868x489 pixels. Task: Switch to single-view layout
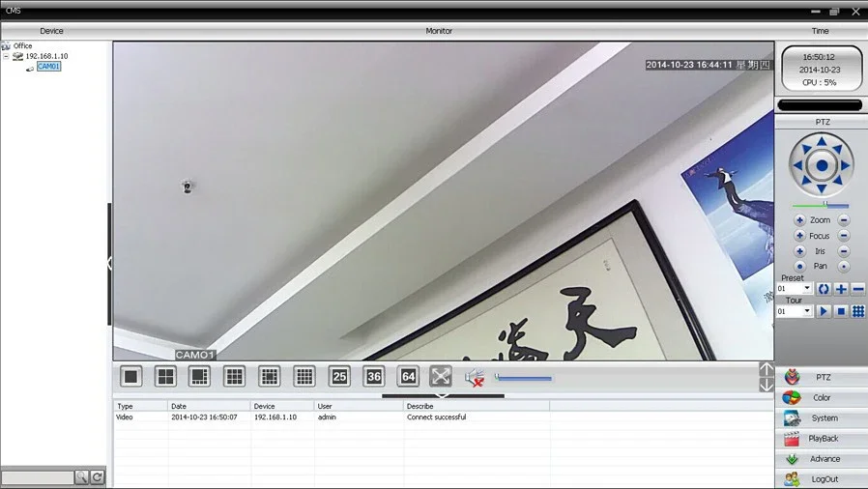coord(131,377)
